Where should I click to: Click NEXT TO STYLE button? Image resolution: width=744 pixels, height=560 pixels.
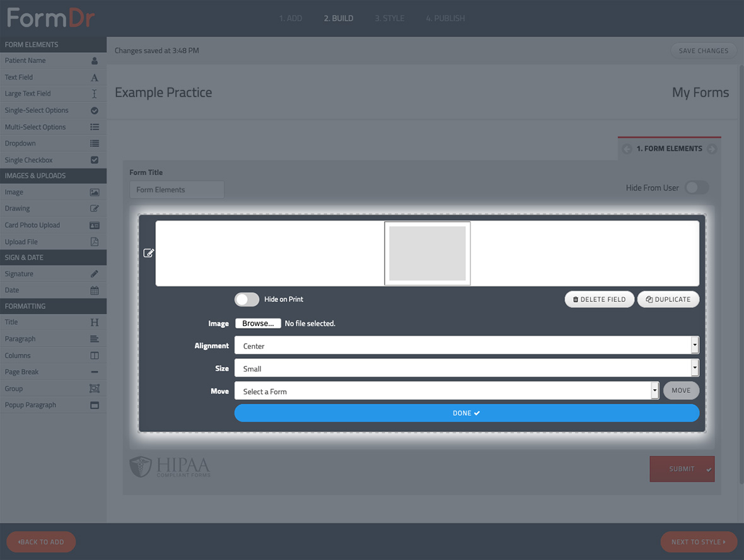(699, 542)
